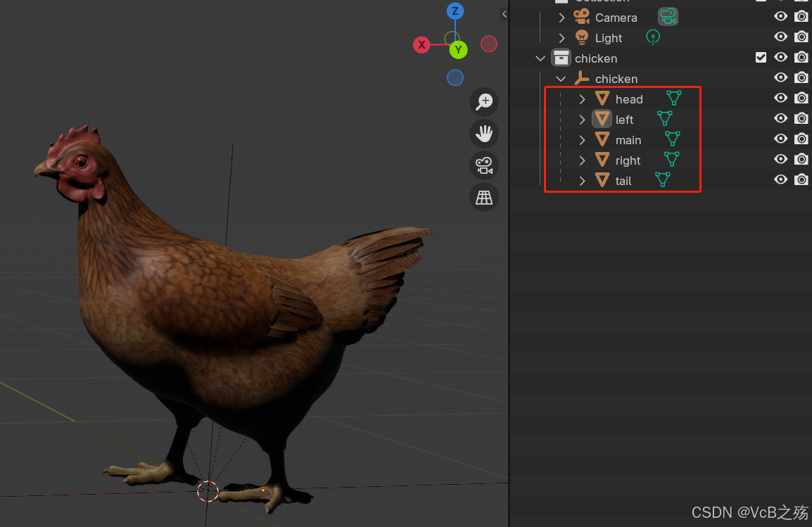This screenshot has height=527, width=812.
Task: Click green mesh data icon for right
Action: point(672,159)
